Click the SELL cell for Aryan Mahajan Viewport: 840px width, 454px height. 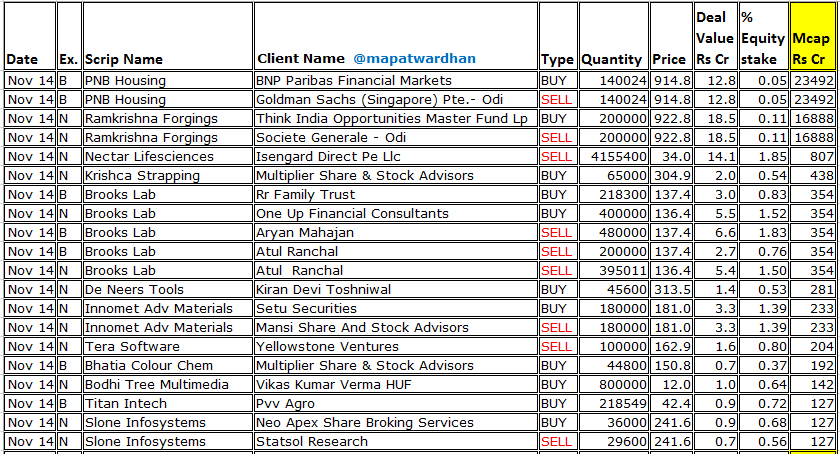click(558, 233)
